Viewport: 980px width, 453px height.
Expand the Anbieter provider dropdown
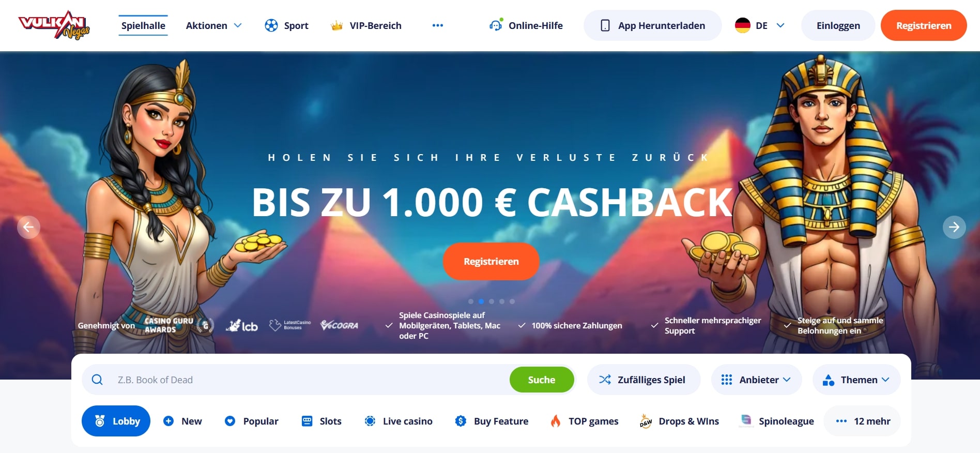pyautogui.click(x=756, y=380)
